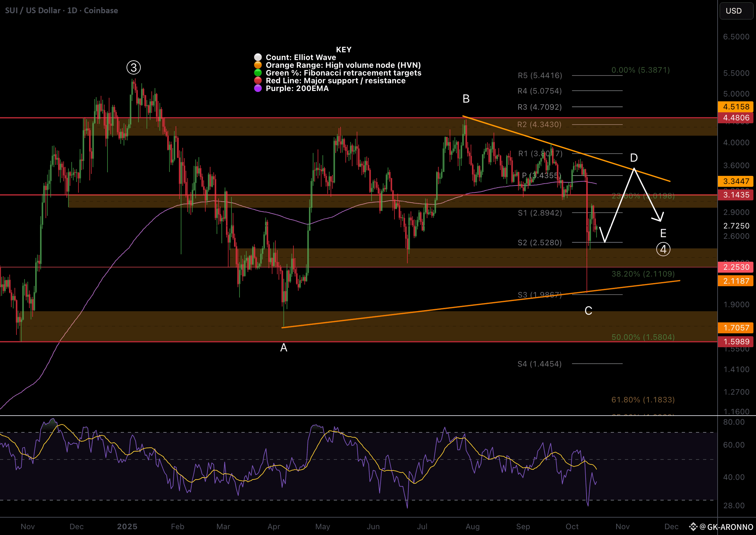This screenshot has height=535, width=756.
Task: Click the purple 200EMA legend circle
Action: point(258,88)
